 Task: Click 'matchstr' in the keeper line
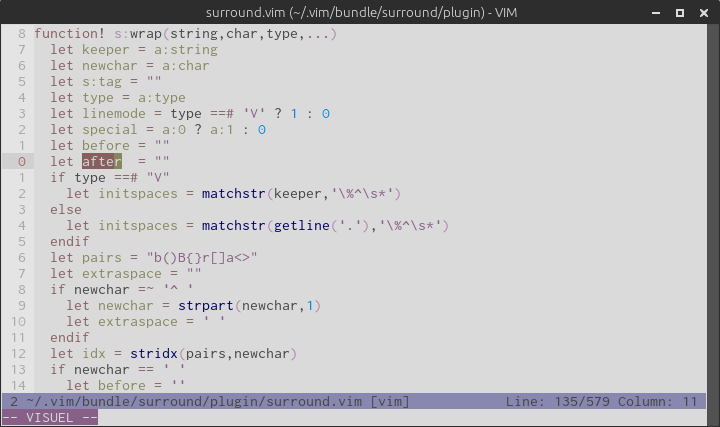[234, 194]
